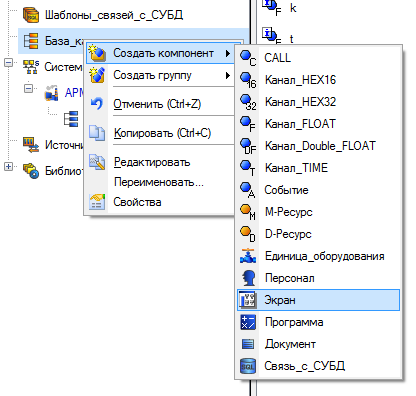The width and height of the screenshot is (416, 396).
Task: Click the undo arrow icon for Отменить
Action: [97, 104]
